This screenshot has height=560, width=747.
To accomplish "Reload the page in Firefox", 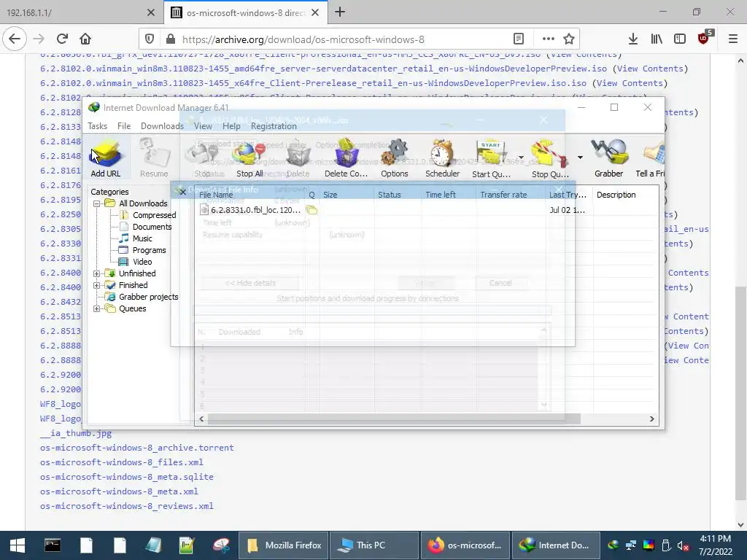I will (x=62, y=39).
